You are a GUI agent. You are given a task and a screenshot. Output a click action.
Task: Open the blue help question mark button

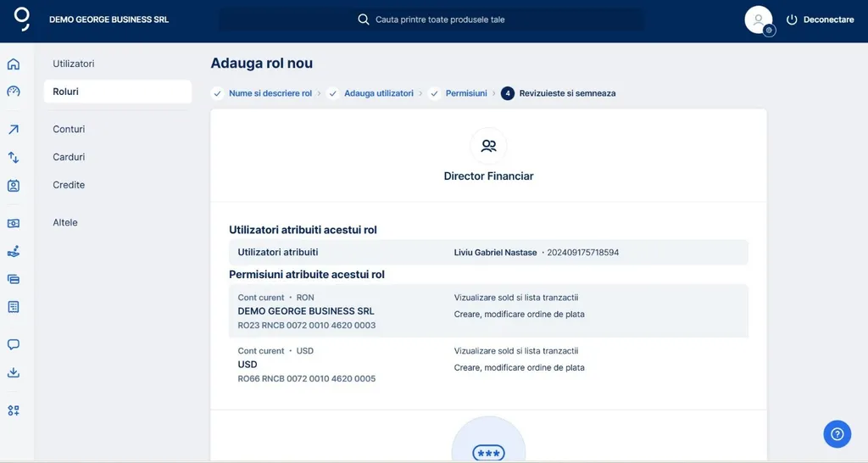pyautogui.click(x=837, y=434)
